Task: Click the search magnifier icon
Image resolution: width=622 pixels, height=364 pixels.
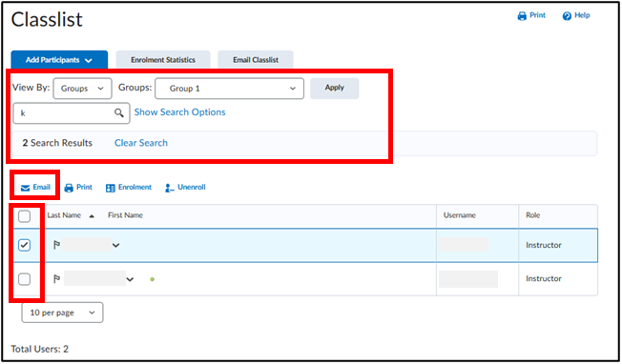Action: 119,113
